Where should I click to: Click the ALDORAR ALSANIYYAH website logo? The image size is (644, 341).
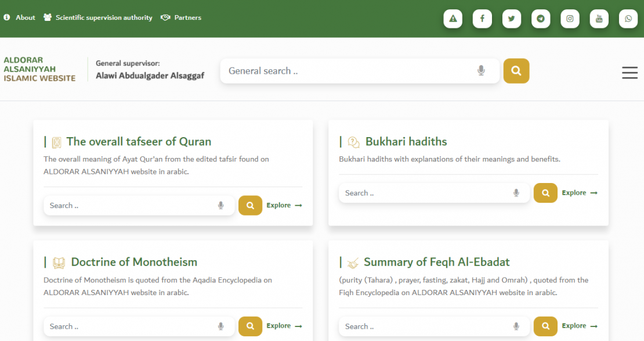coord(39,69)
